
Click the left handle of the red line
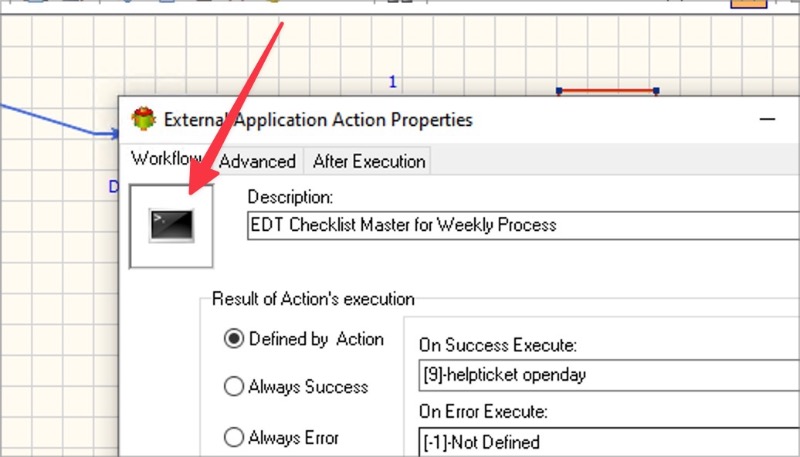(x=559, y=91)
